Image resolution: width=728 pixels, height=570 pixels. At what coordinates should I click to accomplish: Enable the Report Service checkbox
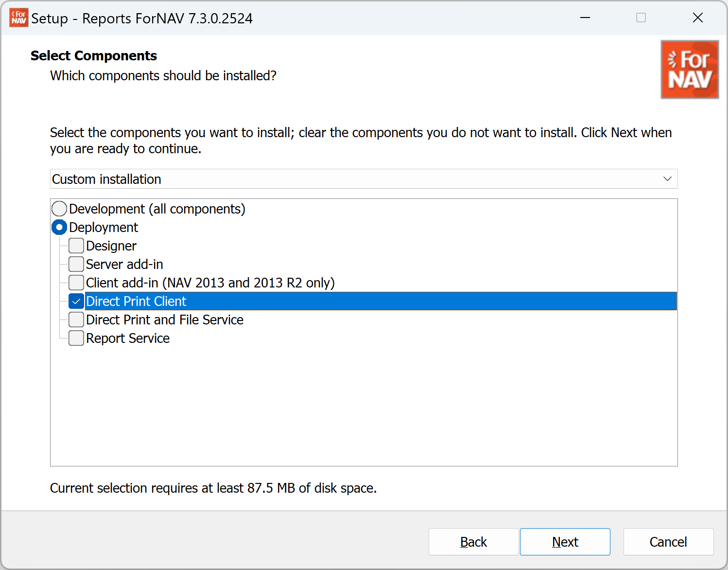(76, 338)
